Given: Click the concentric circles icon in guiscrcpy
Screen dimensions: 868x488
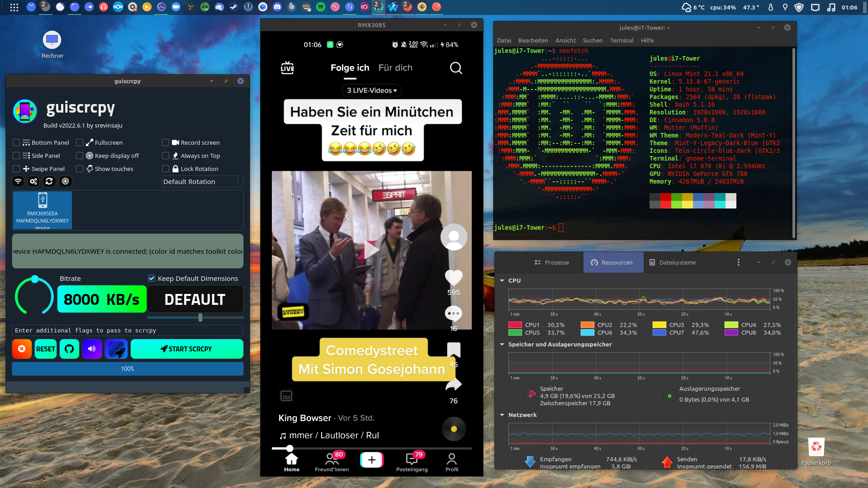Looking at the screenshot, I should click(66, 181).
